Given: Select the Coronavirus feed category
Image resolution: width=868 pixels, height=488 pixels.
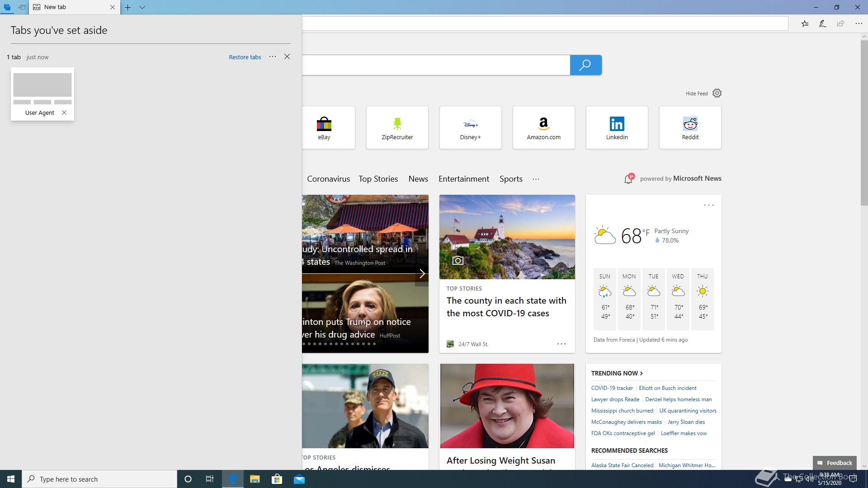Looking at the screenshot, I should click(x=328, y=179).
